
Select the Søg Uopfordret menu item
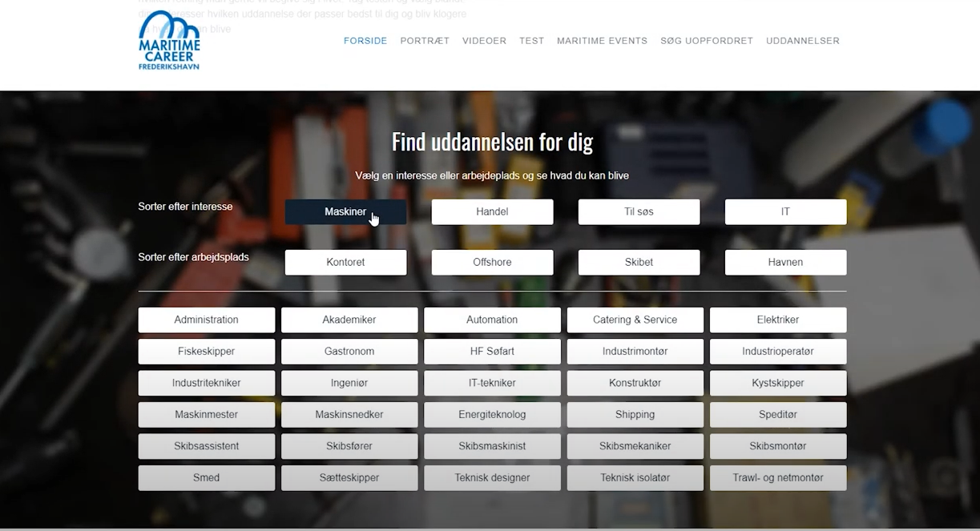coord(706,41)
